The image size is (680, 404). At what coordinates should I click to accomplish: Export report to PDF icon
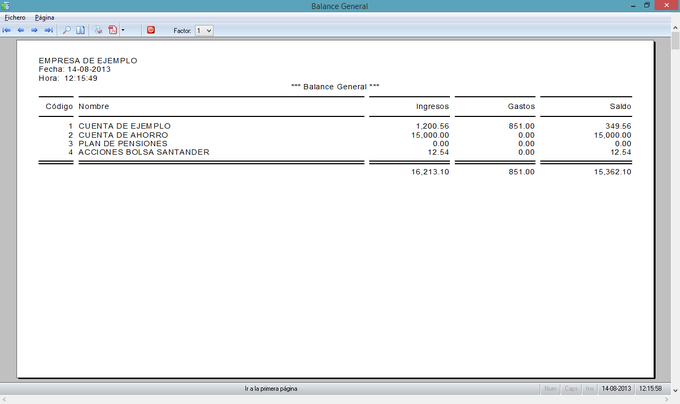pyautogui.click(x=112, y=30)
